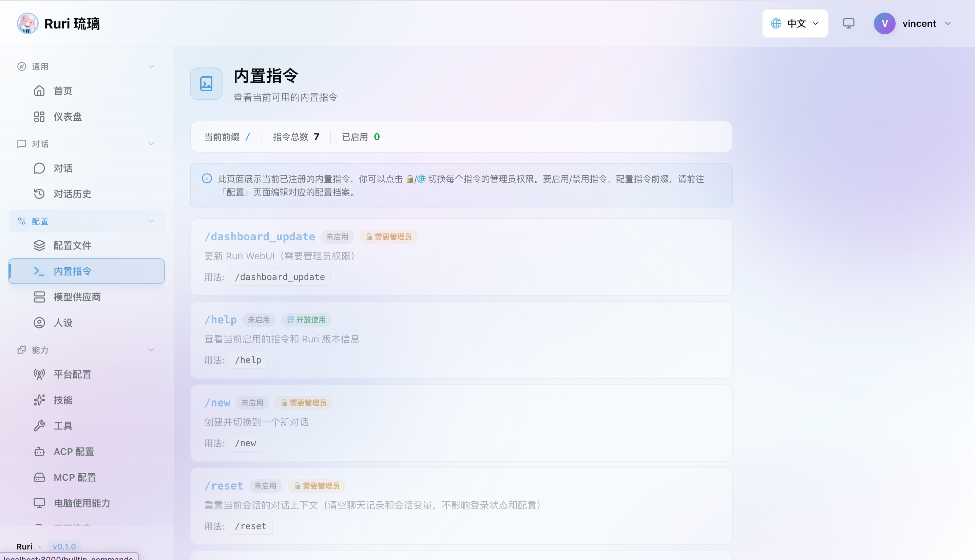The height and width of the screenshot is (560, 975).
Task: Expand the vincent account menu chevron
Action: [948, 23]
